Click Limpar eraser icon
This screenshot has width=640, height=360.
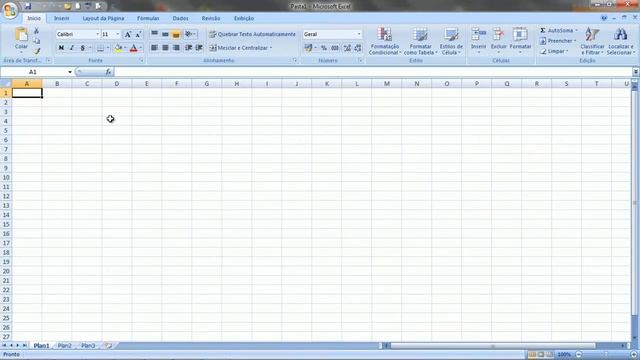point(543,51)
